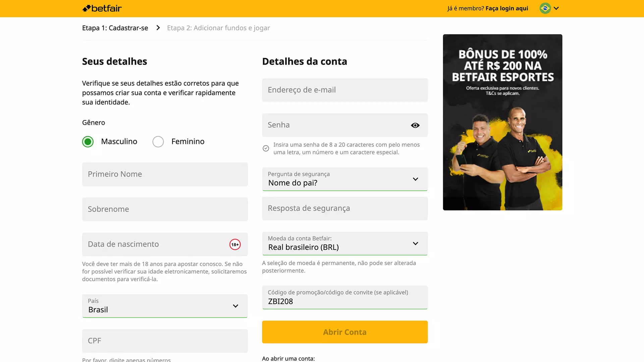Click the Masculino label text
644x362 pixels.
point(119,141)
